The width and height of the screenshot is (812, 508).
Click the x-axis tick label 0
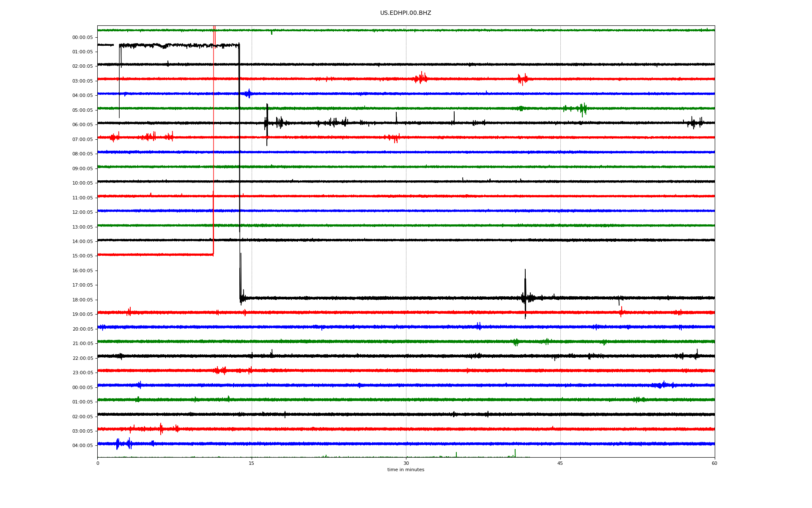click(98, 463)
